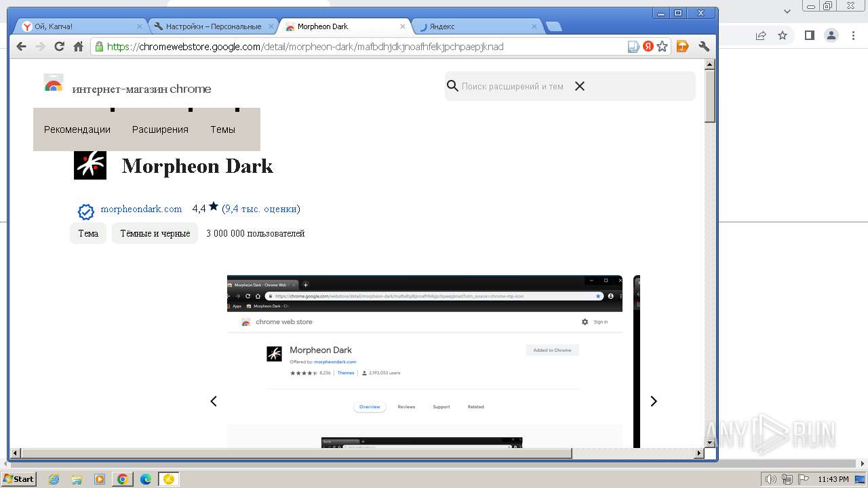Screen dimensions: 868x488
Task: Click the Тёмные и черные chip
Action: tap(155, 233)
